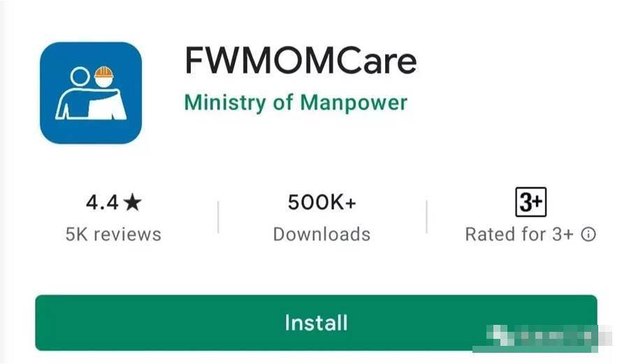The width and height of the screenshot is (629, 364).
Task: Tap the white outlined person in app icon
Action: 76,94
